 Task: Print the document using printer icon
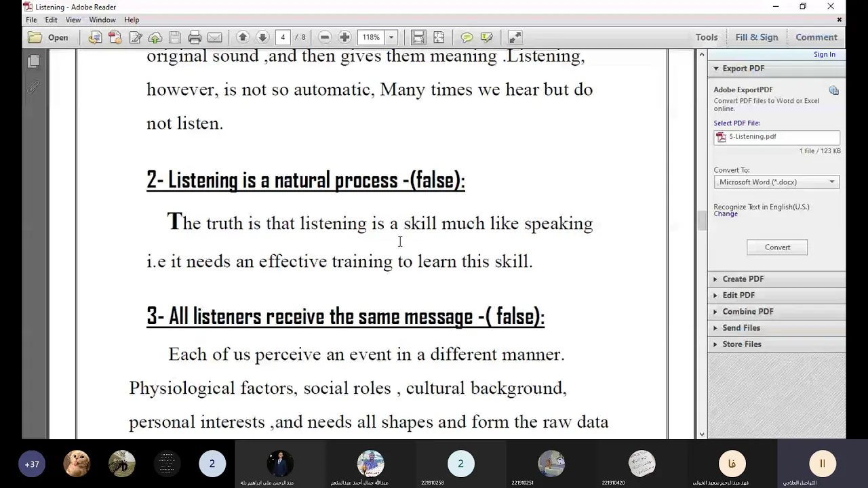195,37
